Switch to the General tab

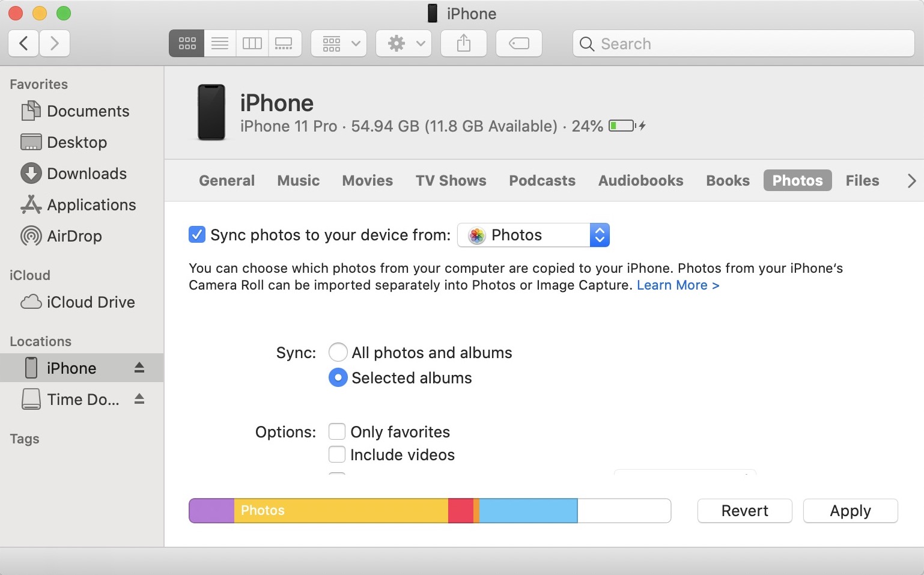click(227, 180)
